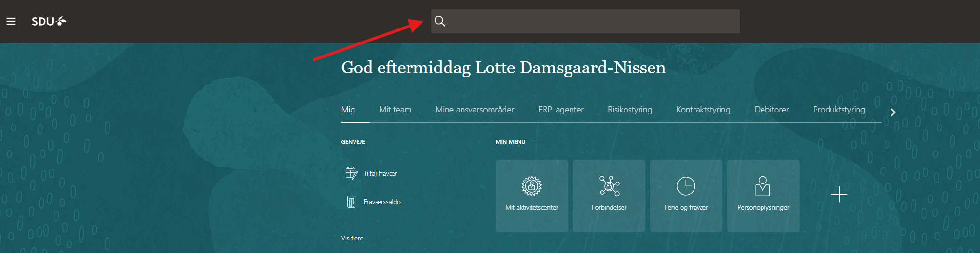Switch to the Mig tab

[x=348, y=110]
